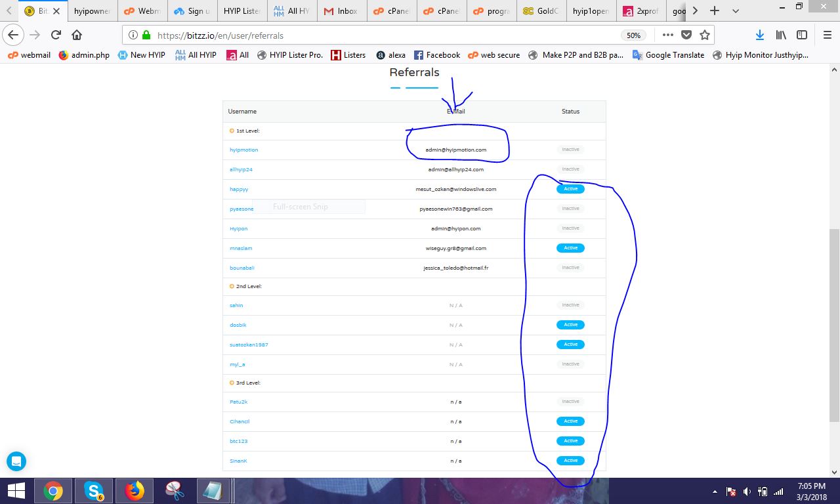Viewport: 840px width, 504px height.
Task: Open the alexa bookmark
Action: [390, 55]
